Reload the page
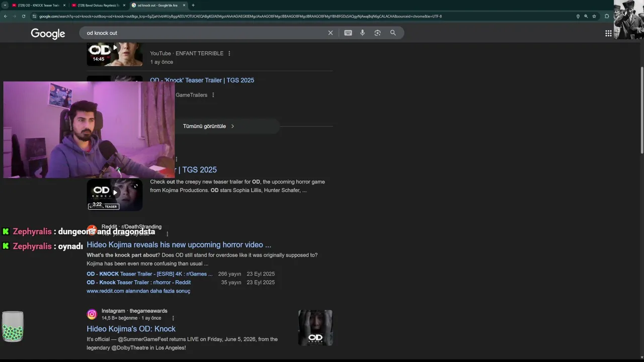This screenshot has width=644, height=362. point(23,16)
